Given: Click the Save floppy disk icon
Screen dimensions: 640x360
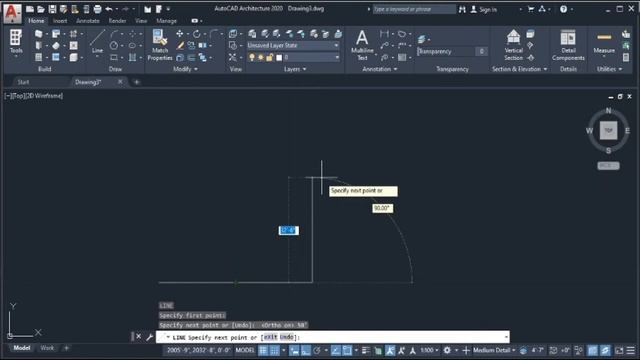Looking at the screenshot, I should (x=52, y=9).
